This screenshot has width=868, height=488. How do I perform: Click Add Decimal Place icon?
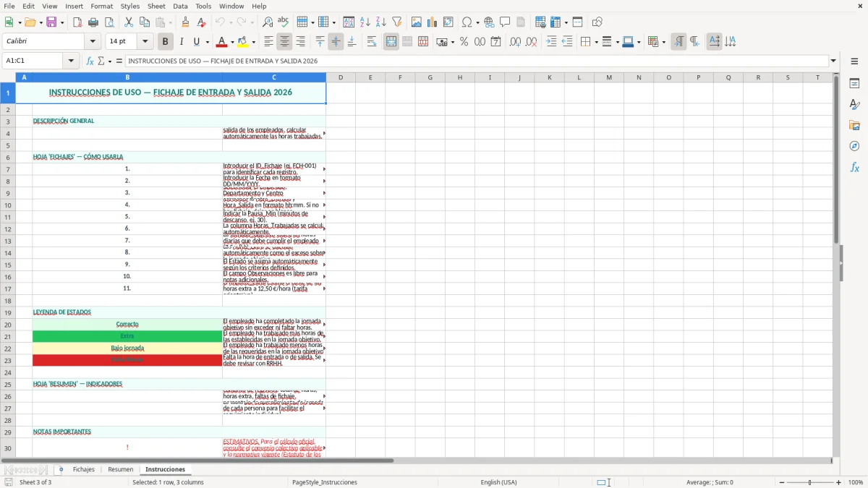click(x=515, y=42)
